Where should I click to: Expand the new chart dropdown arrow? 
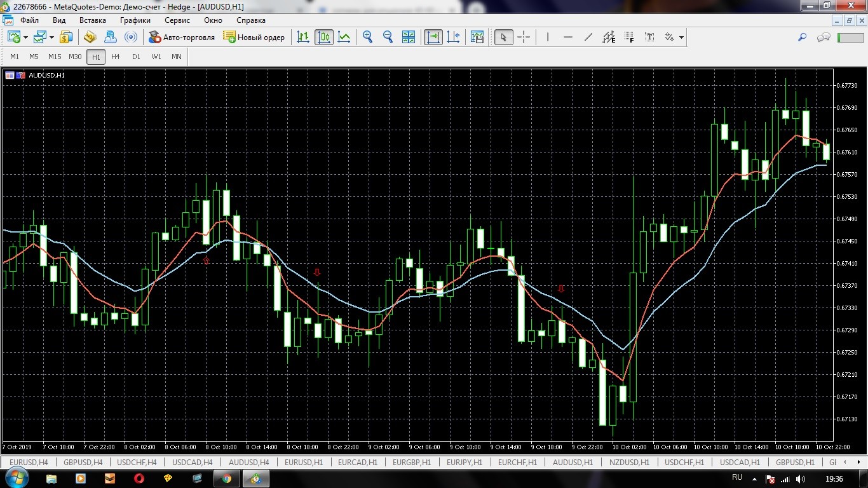[x=25, y=37]
